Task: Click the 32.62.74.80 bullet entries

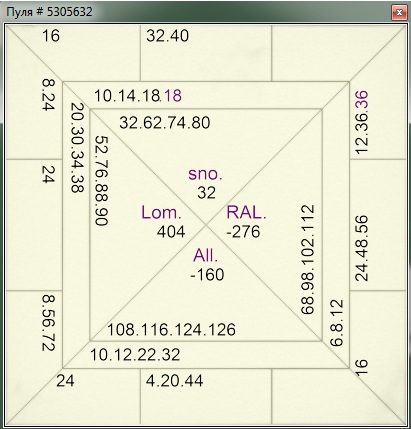Action: [165, 123]
